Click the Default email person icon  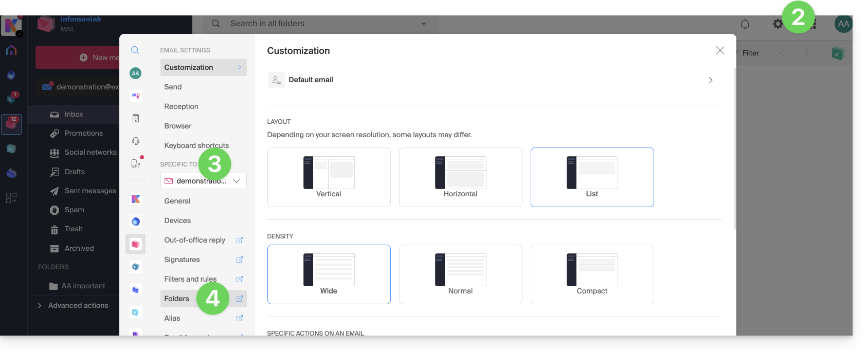277,80
